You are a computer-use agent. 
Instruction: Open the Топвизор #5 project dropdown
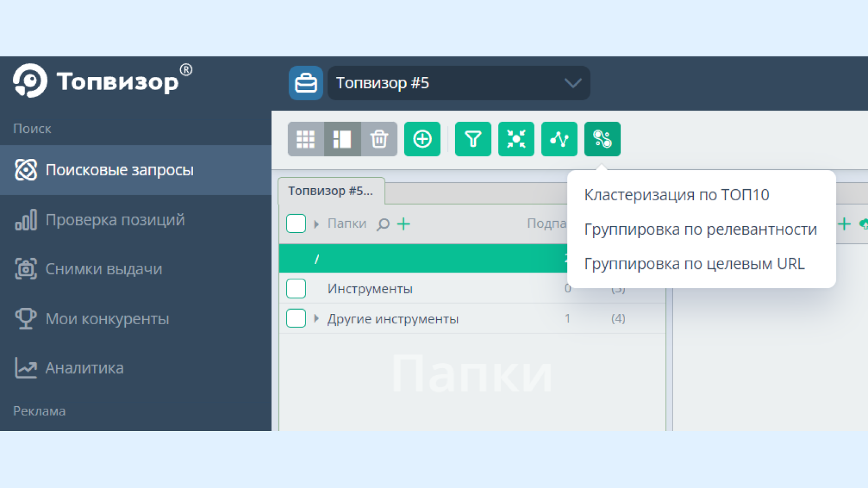(x=458, y=83)
